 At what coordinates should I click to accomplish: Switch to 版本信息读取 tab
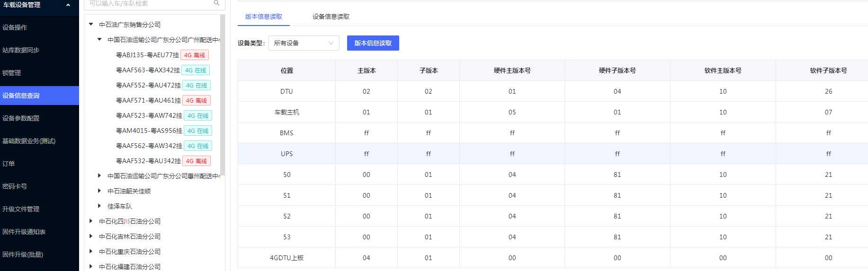[264, 17]
